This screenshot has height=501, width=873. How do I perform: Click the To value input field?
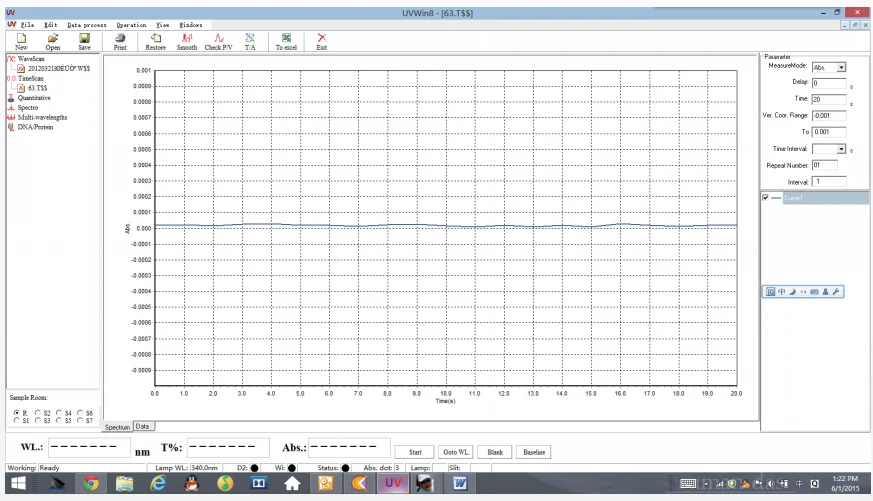(829, 132)
